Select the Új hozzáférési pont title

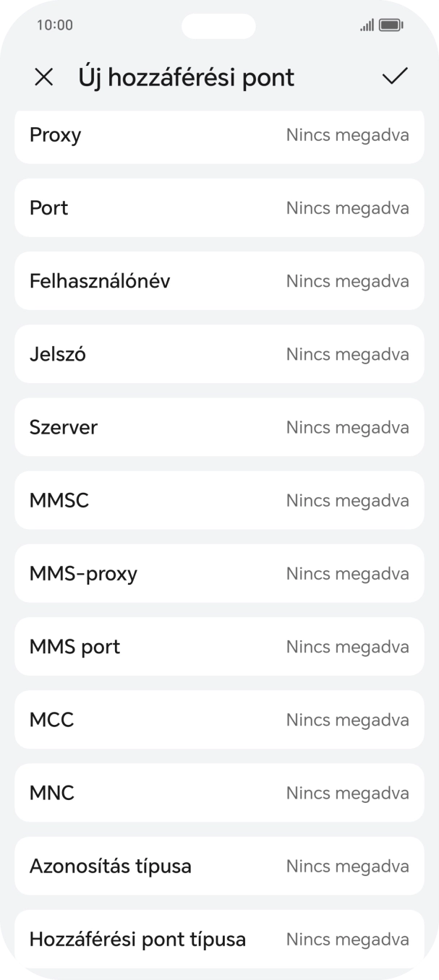tap(186, 76)
